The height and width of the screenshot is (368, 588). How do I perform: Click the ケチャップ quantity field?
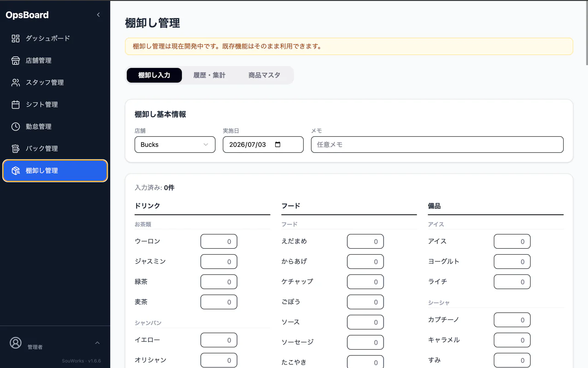[x=366, y=282]
